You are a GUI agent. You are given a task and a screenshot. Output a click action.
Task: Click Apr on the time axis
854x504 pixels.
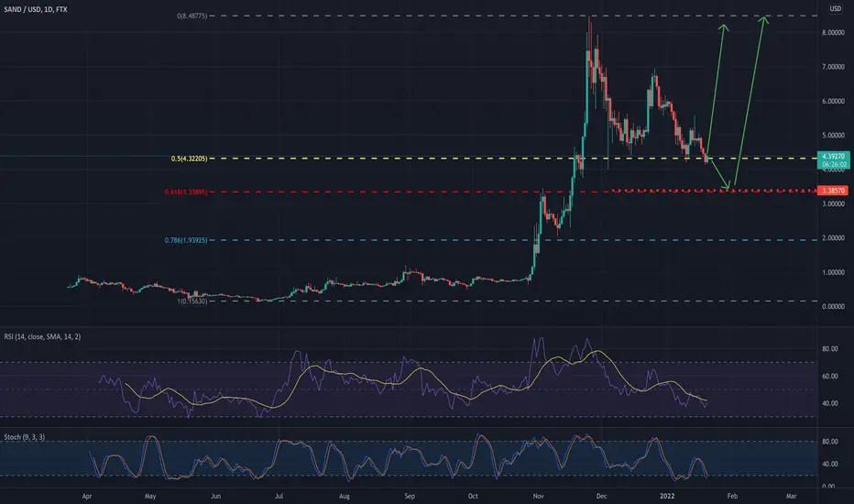[x=87, y=496]
